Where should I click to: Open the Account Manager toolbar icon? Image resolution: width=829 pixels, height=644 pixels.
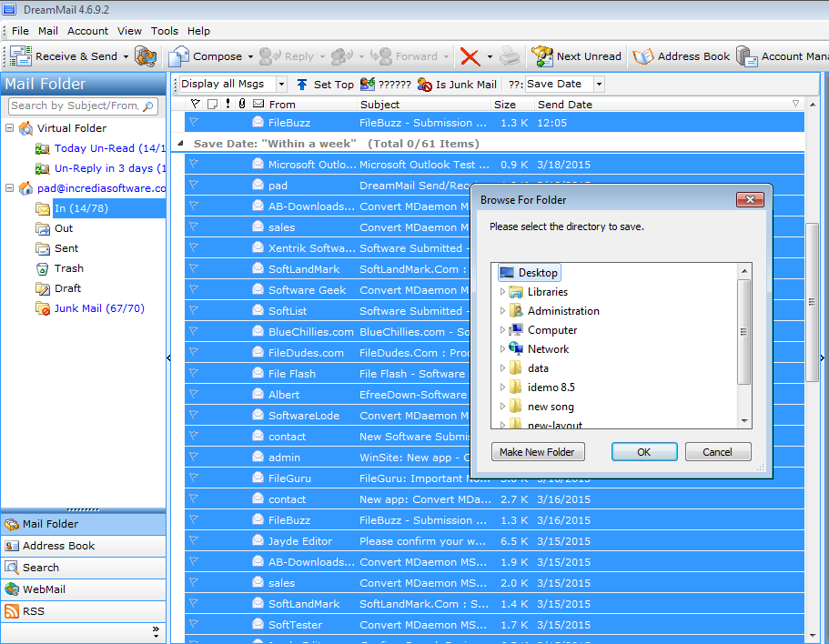pyautogui.click(x=747, y=56)
